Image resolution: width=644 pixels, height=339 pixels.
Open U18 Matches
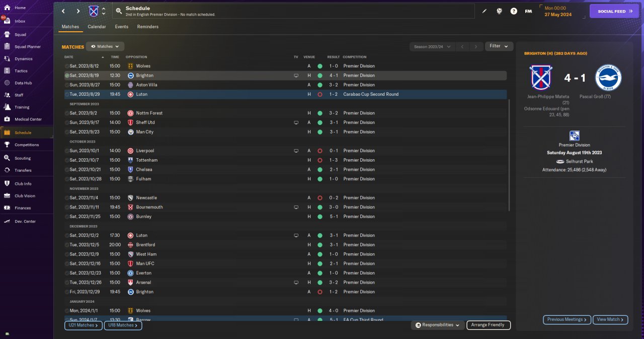pos(123,325)
